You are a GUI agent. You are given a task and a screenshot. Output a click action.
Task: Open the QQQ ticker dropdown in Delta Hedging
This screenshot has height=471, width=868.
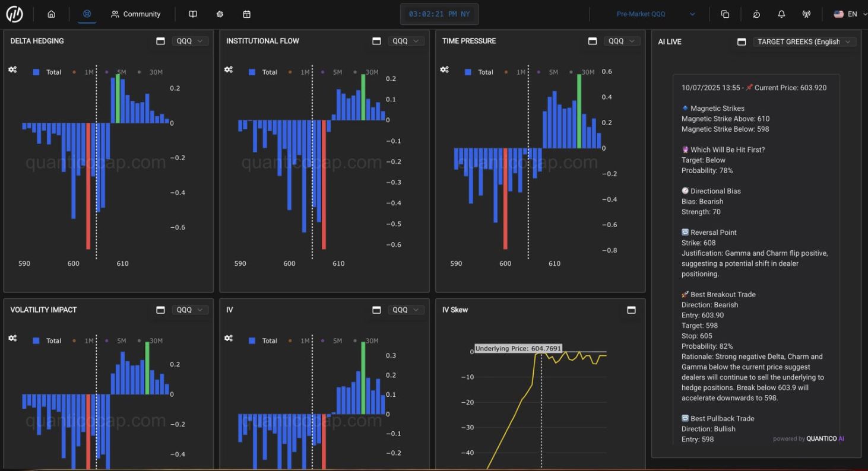click(x=190, y=40)
